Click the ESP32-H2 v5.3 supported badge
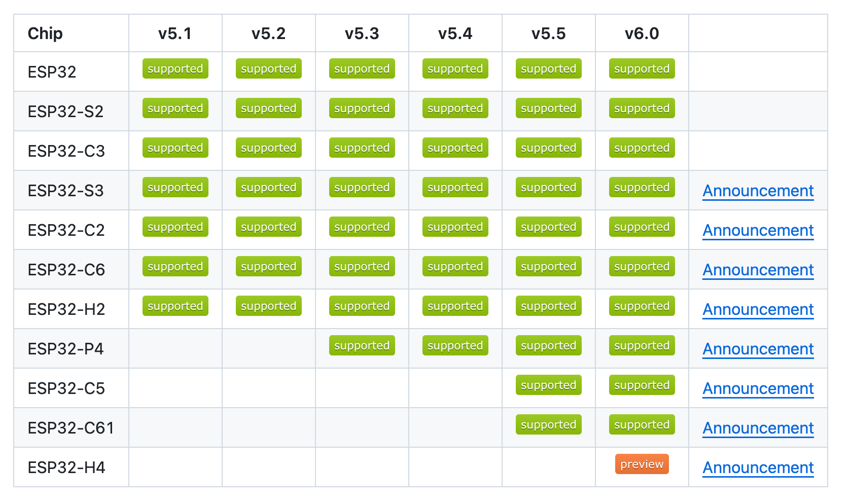This screenshot has width=850, height=504. 362,306
